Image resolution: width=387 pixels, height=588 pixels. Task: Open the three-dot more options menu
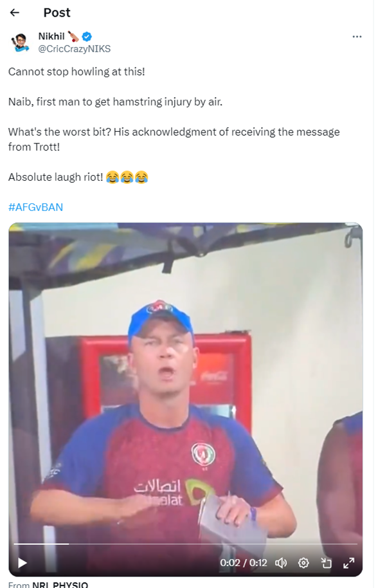pos(357,37)
